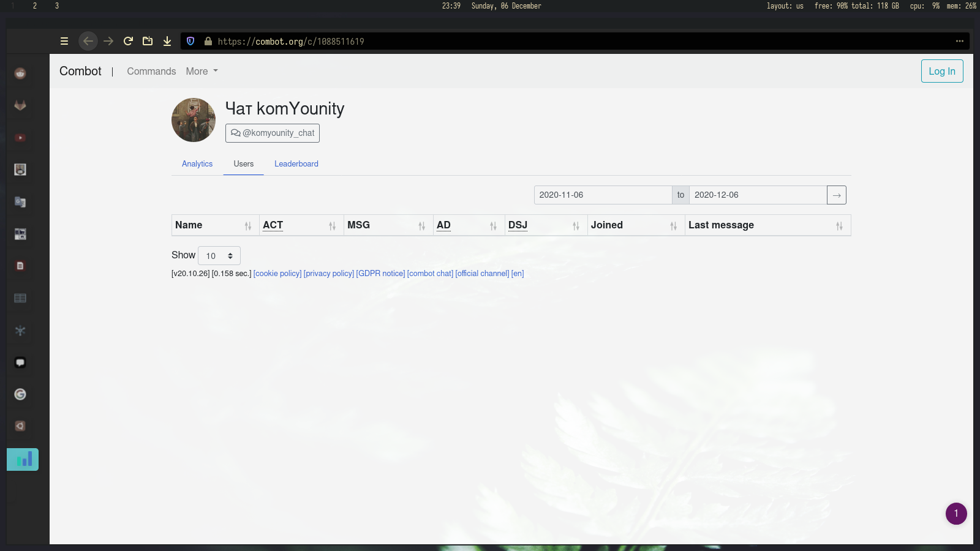This screenshot has width=980, height=551.
Task: Select the Users tab
Action: (x=243, y=163)
